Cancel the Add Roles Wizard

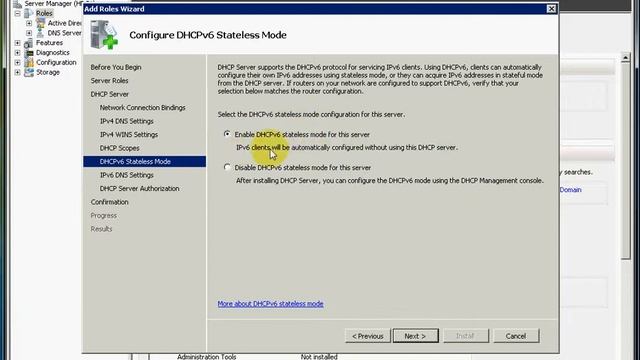(516, 336)
